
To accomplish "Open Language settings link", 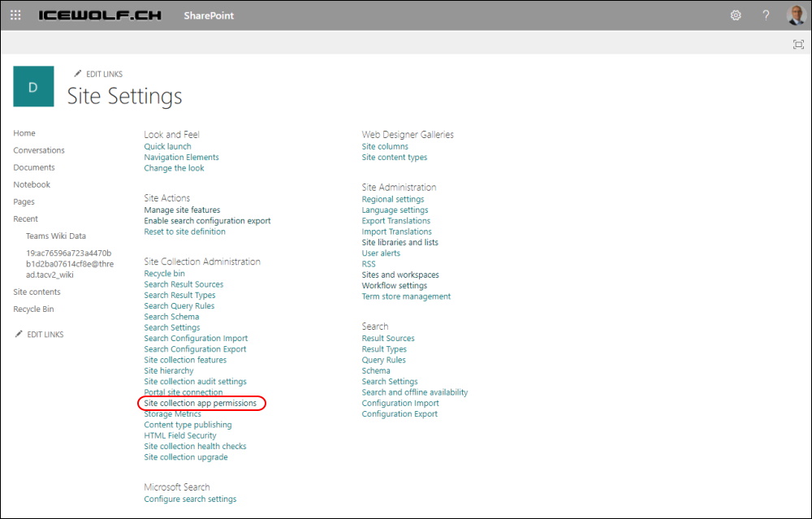I will pos(395,210).
